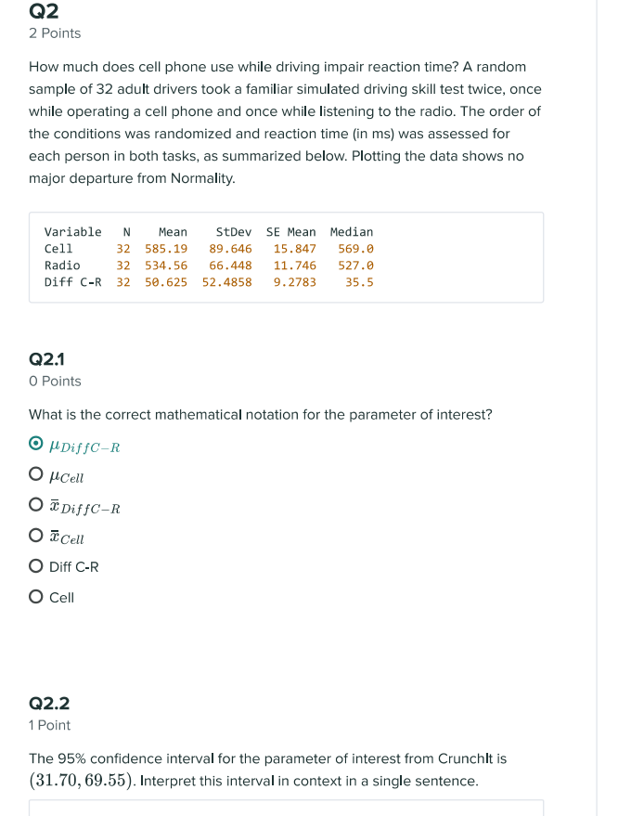Click the parameter of interest question text
The height and width of the screenshot is (816, 644).
(x=260, y=414)
